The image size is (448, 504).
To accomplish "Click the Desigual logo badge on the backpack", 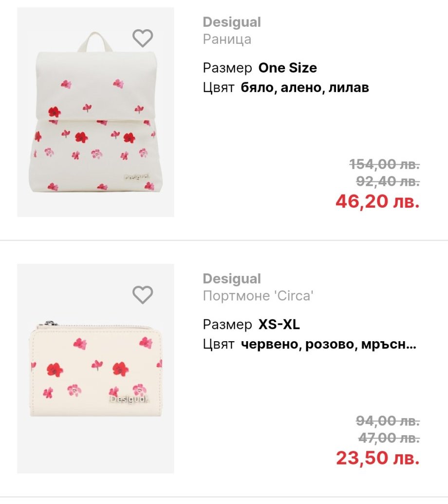I will (x=136, y=178).
